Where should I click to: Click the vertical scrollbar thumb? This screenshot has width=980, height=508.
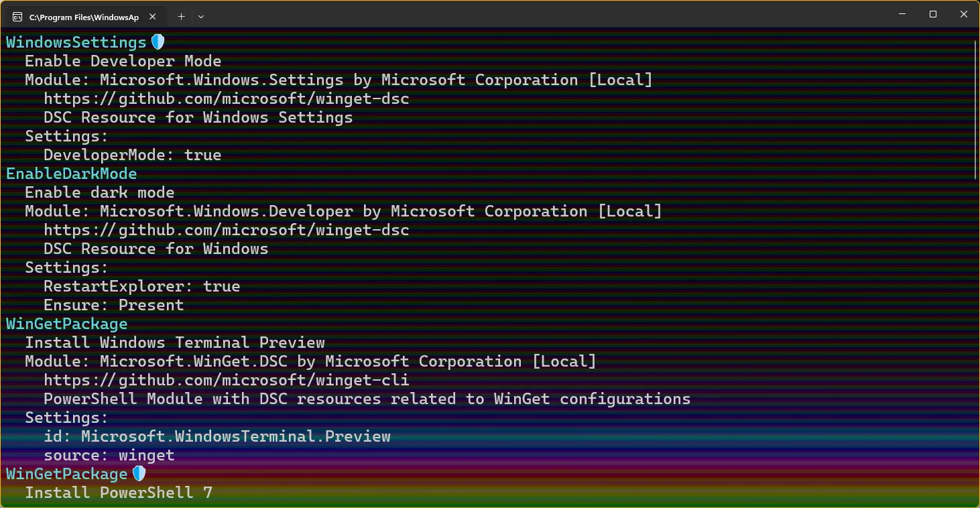click(x=975, y=107)
